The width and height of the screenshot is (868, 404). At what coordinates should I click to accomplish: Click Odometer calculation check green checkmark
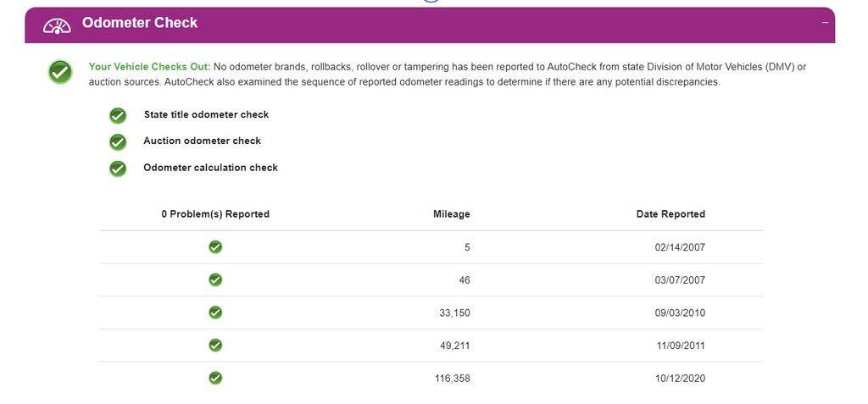click(117, 169)
